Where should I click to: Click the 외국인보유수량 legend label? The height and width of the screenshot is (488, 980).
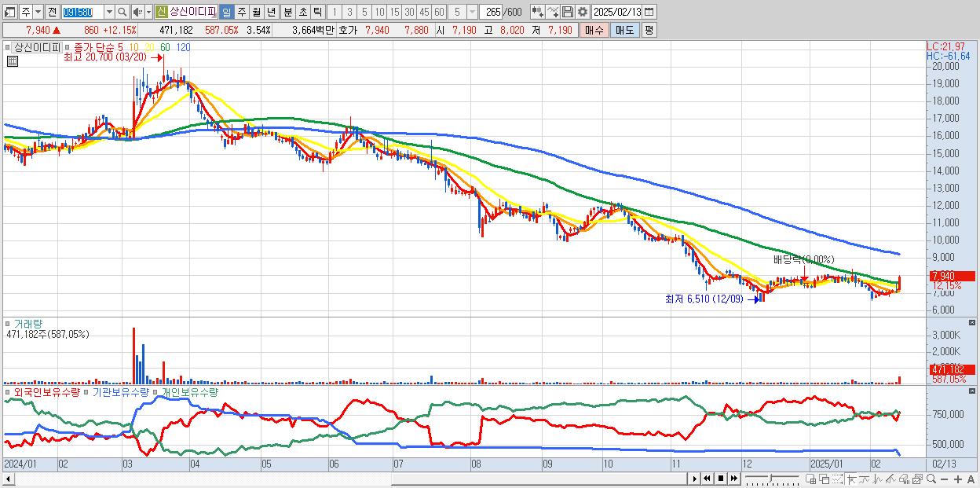click(x=46, y=391)
